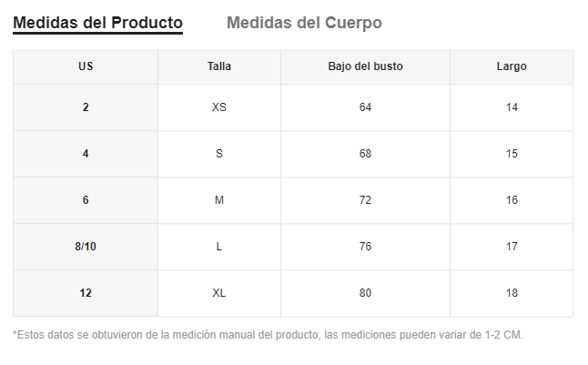Click the Largo column header
588x365 pixels.
pyautogui.click(x=512, y=66)
